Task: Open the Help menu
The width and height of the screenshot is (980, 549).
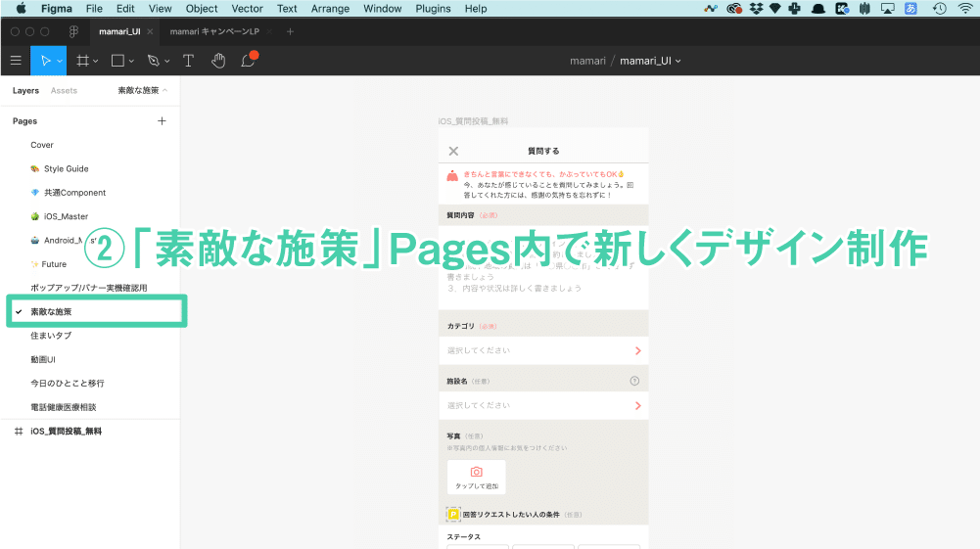Action: (476, 9)
